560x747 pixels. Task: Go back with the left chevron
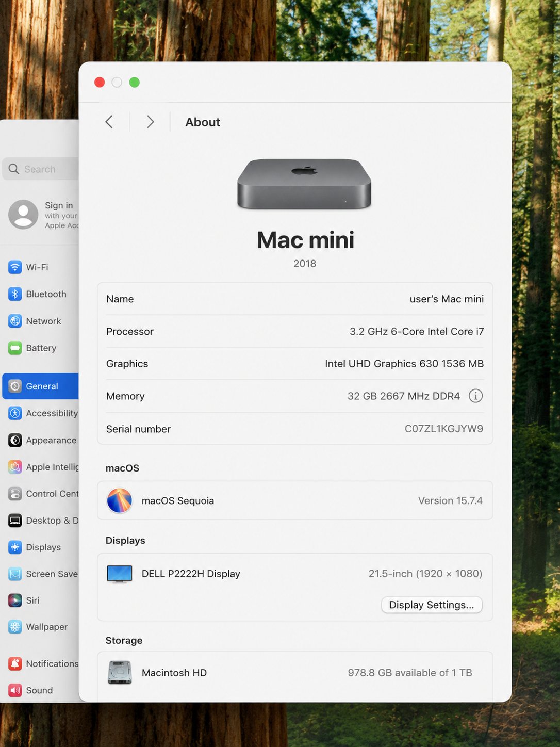[x=109, y=122]
